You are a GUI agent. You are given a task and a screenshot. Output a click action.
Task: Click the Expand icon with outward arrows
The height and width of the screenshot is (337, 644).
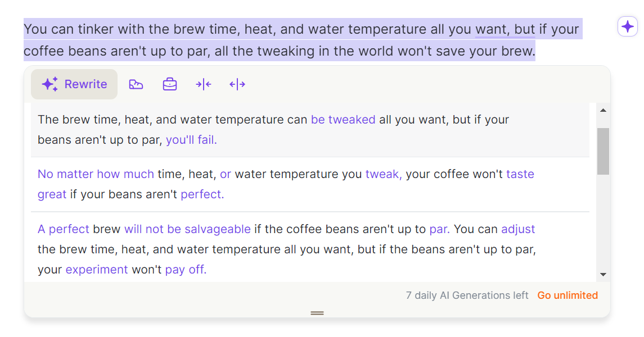point(237,84)
